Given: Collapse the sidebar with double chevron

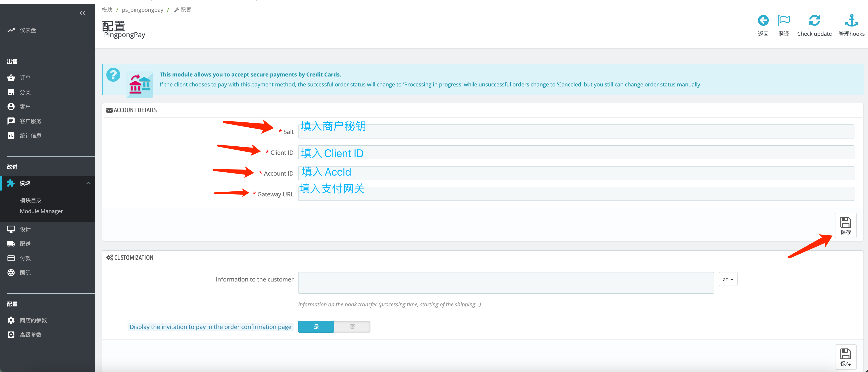Looking at the screenshot, I should (83, 13).
